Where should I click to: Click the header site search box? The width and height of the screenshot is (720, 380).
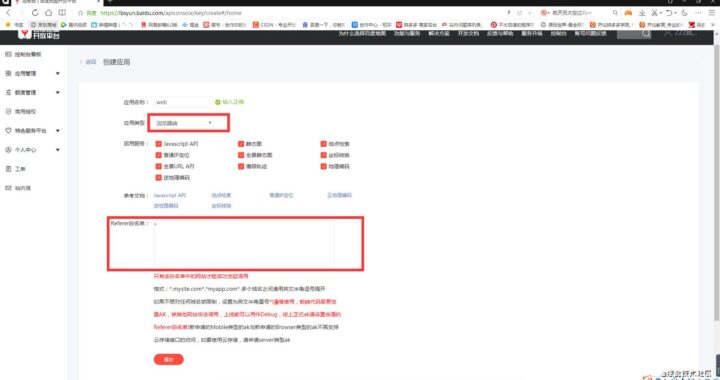(x=634, y=34)
